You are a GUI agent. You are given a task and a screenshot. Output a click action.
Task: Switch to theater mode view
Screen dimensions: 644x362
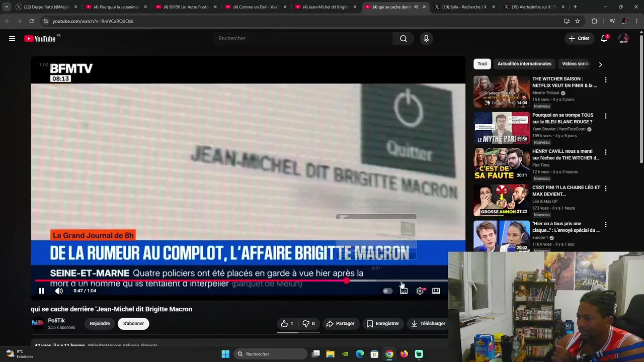pos(436,291)
